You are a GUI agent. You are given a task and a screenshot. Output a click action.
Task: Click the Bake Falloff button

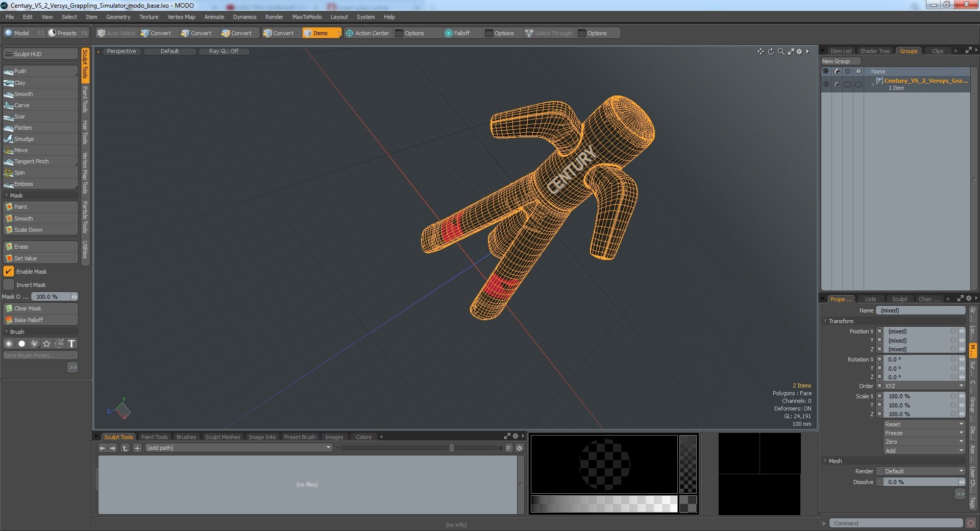coord(40,320)
